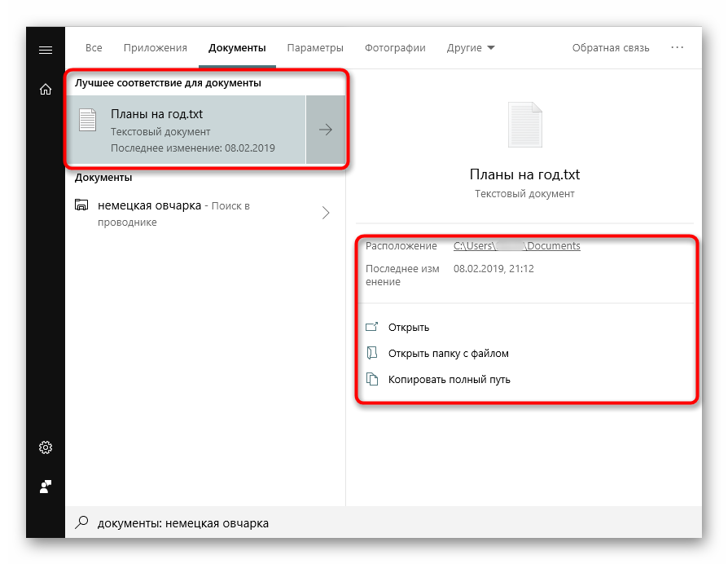Click the Открыть icon
Viewport: 728px width, 564px height.
point(372,327)
